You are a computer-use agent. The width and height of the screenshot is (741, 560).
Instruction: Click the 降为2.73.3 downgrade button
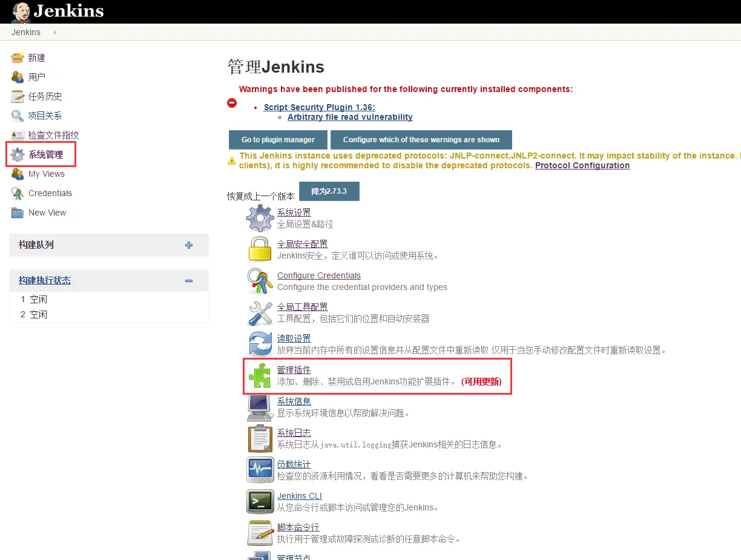329,191
